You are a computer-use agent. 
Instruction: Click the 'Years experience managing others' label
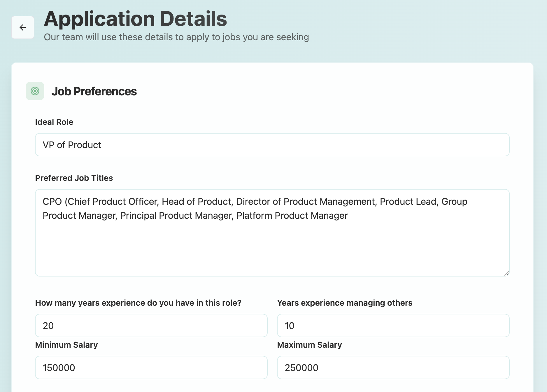(x=345, y=303)
